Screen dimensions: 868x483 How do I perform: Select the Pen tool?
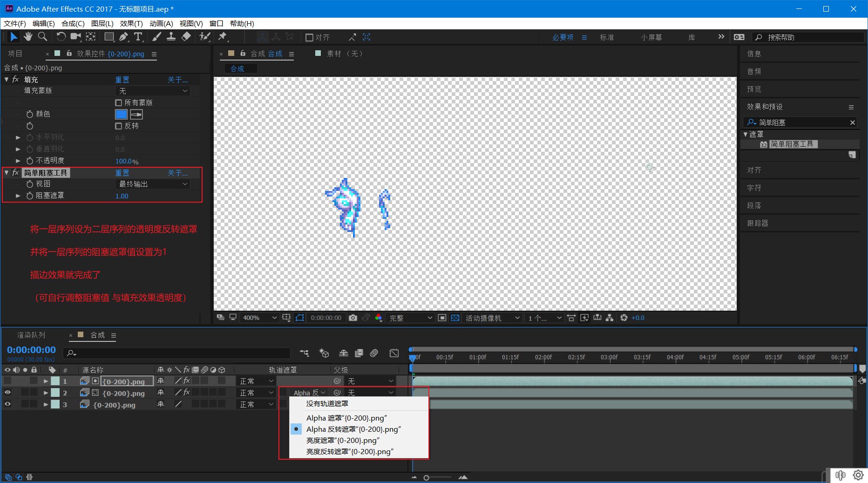click(x=123, y=37)
